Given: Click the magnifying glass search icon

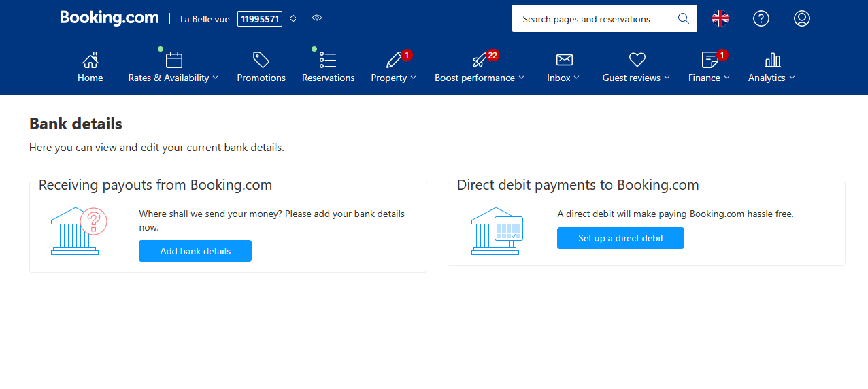Looking at the screenshot, I should 684,18.
